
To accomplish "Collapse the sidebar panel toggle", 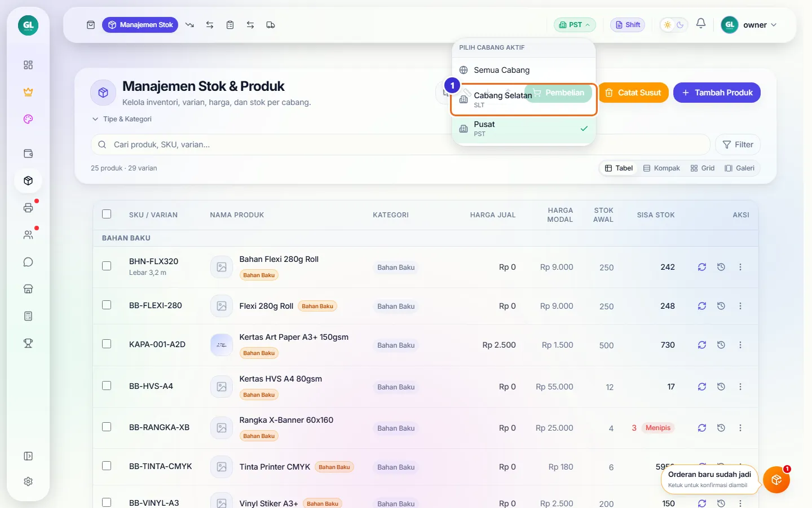I will 28,456.
